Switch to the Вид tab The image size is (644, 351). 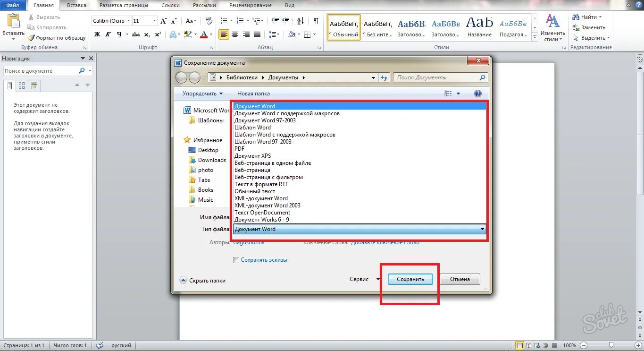tap(290, 5)
